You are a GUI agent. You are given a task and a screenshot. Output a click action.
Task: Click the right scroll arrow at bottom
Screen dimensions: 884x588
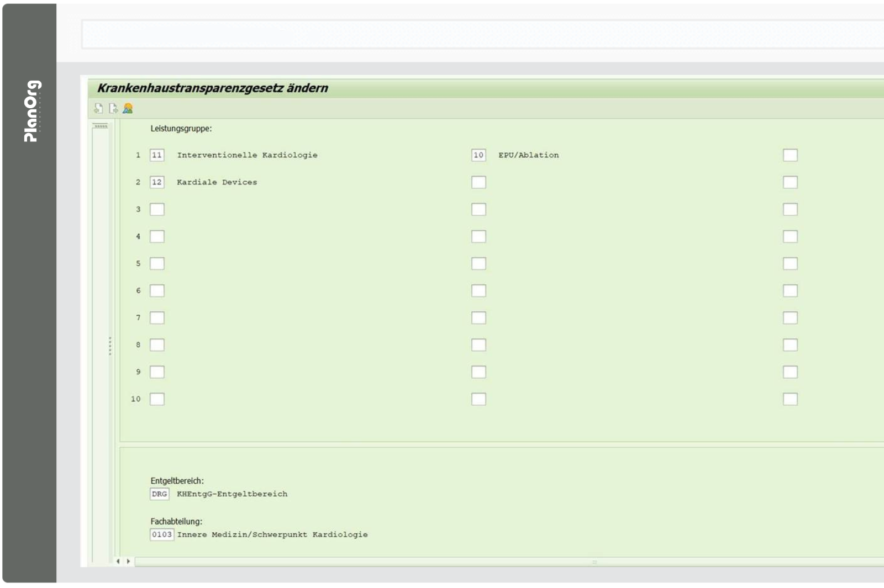coord(128,561)
